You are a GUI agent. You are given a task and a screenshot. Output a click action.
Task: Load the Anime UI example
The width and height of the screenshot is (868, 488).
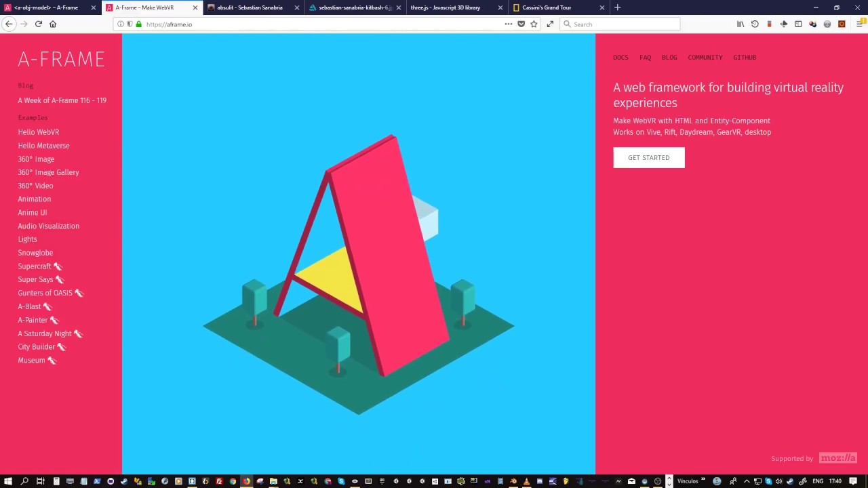(x=33, y=213)
